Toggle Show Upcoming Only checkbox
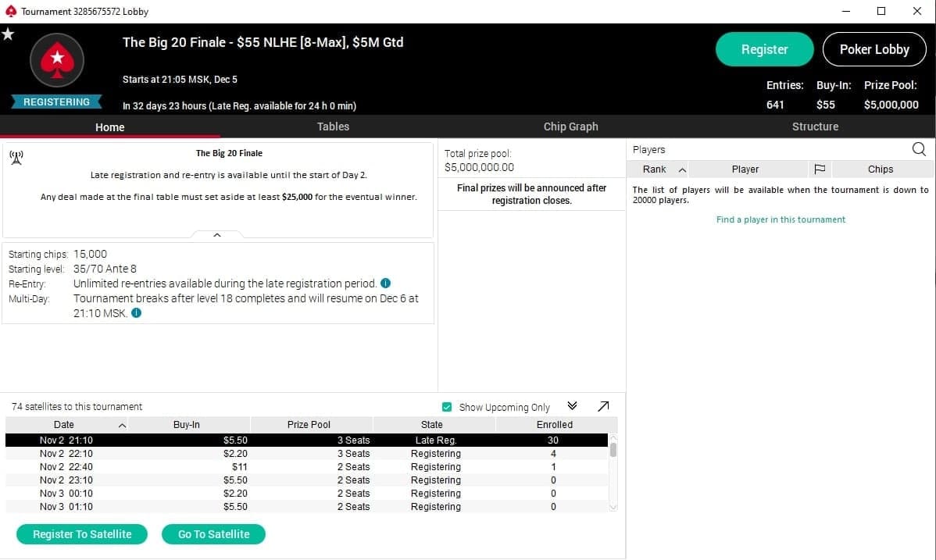This screenshot has width=936, height=560. (446, 407)
